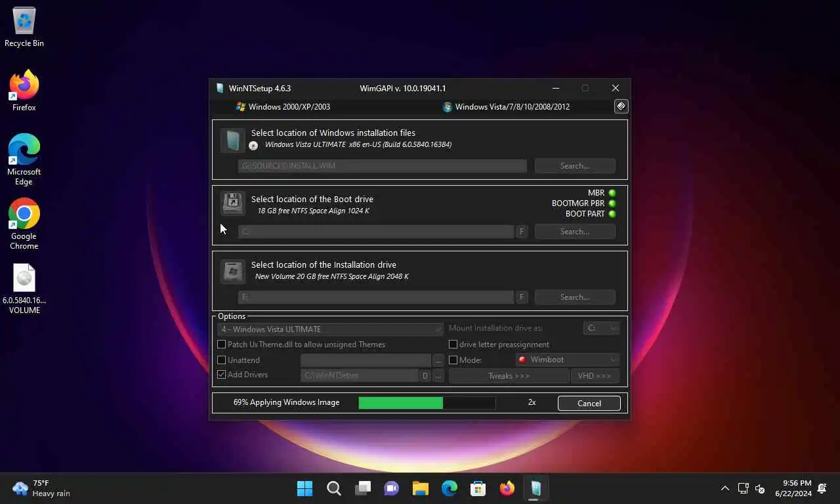
Task: Open the Wimboot mode dropdown
Action: [567, 360]
